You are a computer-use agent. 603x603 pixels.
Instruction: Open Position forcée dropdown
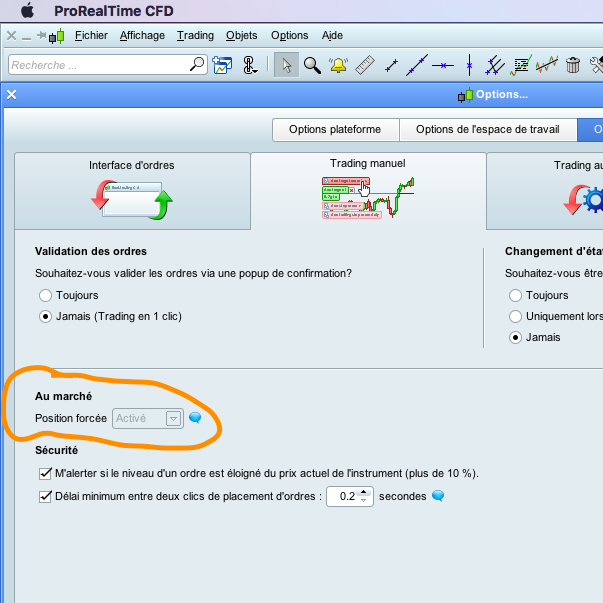tap(148, 418)
